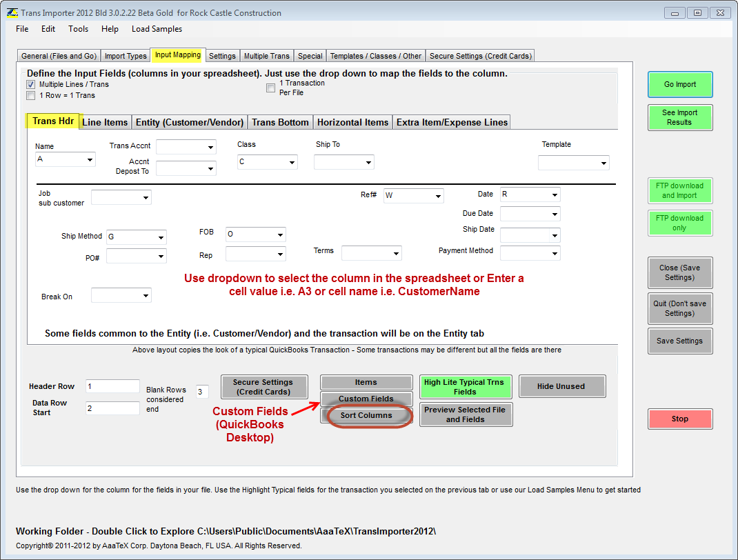Click High Lite Typical Trns Fields button
The width and height of the screenshot is (738, 560).
point(465,387)
